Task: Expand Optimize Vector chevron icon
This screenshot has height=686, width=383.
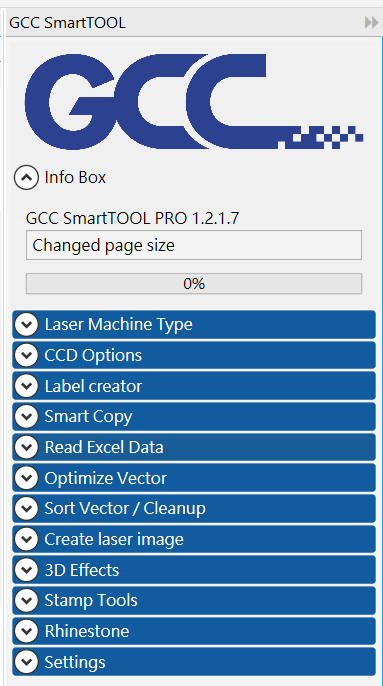Action: (27, 478)
